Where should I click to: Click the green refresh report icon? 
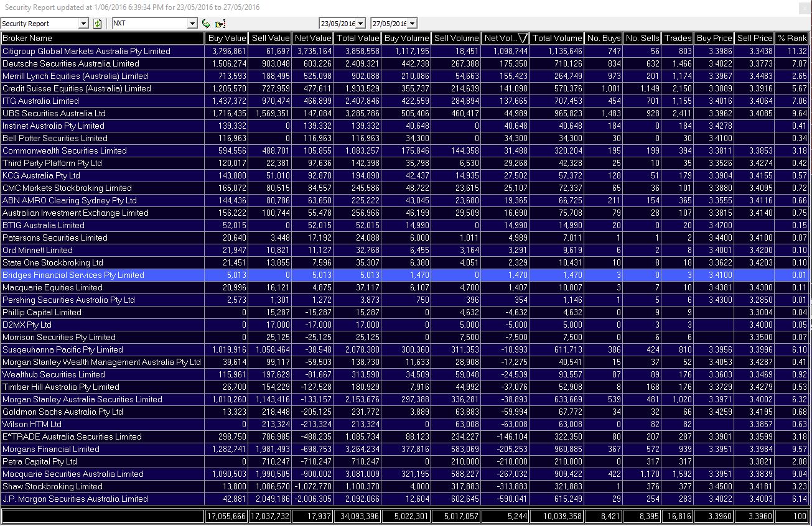[97, 24]
